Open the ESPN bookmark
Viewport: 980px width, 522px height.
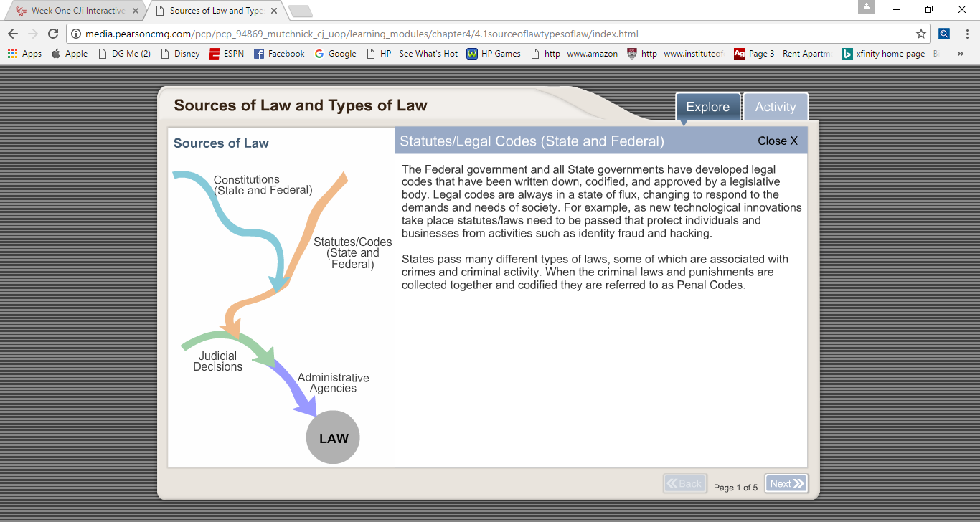tap(226, 54)
